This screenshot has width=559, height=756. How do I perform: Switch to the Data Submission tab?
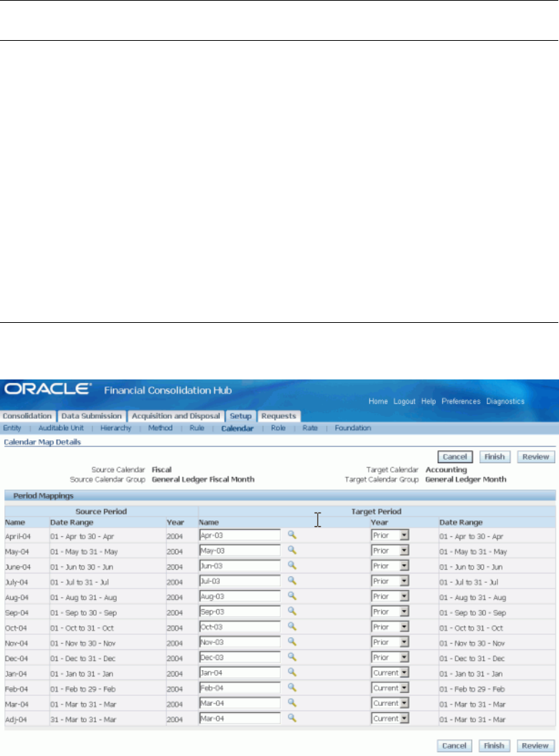[x=92, y=416]
